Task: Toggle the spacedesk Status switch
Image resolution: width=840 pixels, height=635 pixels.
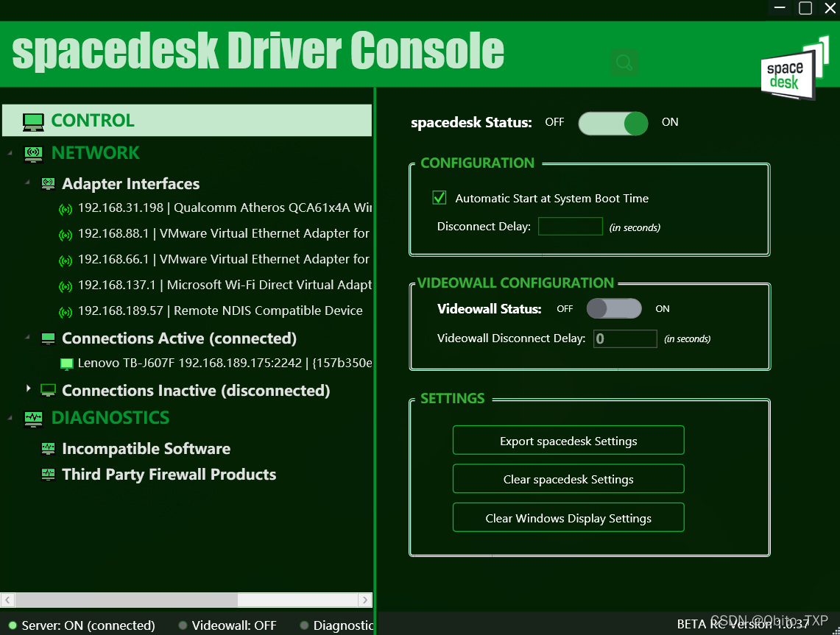Action: pyautogui.click(x=613, y=123)
